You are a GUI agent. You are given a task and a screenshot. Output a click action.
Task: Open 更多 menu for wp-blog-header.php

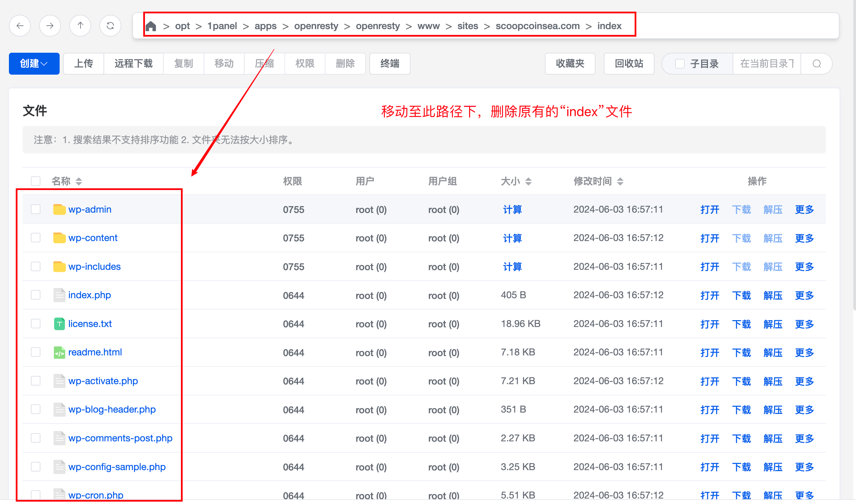tap(805, 410)
